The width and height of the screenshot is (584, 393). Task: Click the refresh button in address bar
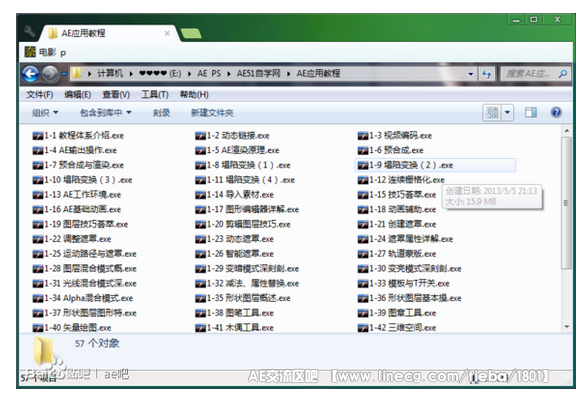(x=486, y=74)
